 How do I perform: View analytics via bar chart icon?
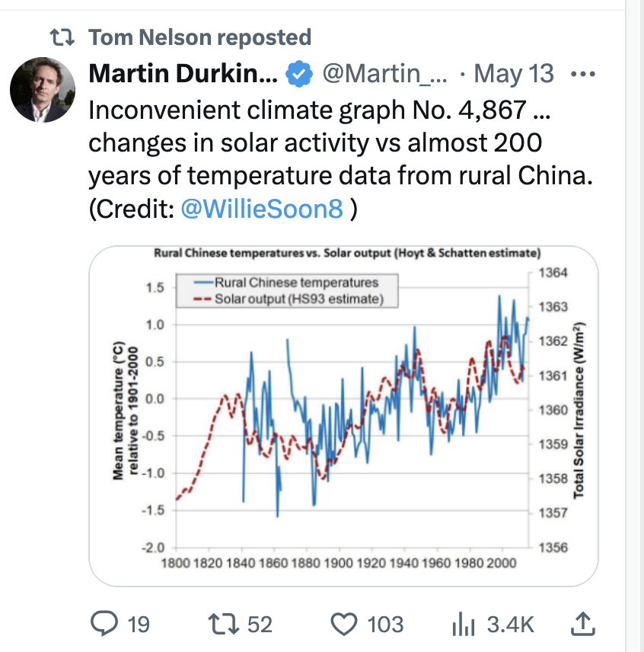click(x=464, y=624)
